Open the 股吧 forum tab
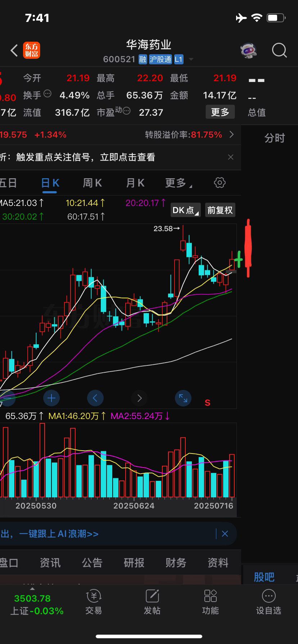 (264, 577)
